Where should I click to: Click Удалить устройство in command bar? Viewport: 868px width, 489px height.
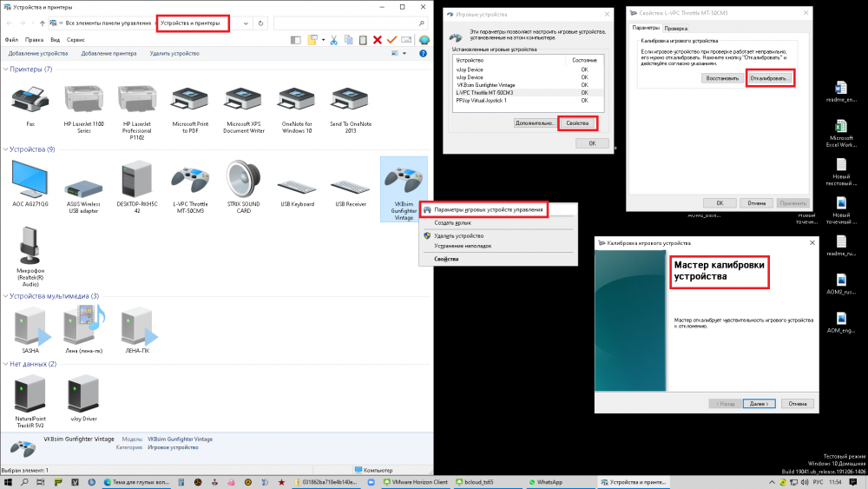pyautogui.click(x=174, y=54)
